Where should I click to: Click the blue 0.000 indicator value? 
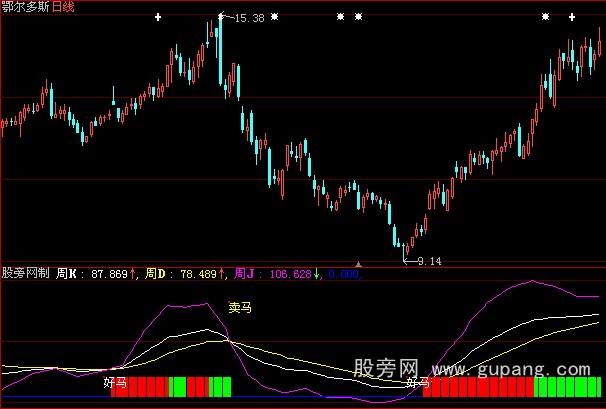(344, 274)
